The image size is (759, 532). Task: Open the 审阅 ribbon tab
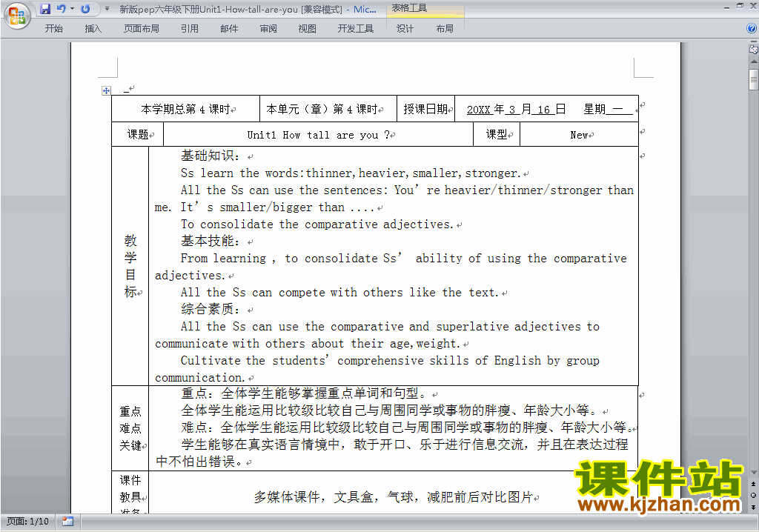click(268, 29)
